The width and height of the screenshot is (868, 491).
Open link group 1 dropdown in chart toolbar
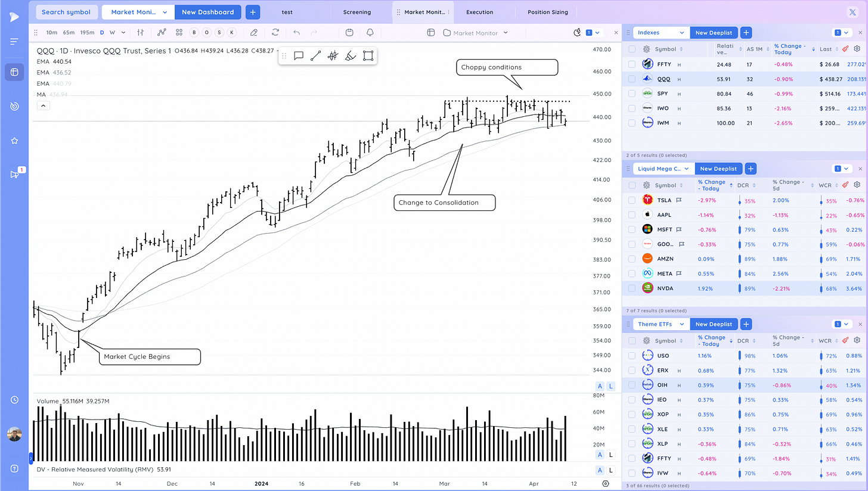click(594, 33)
